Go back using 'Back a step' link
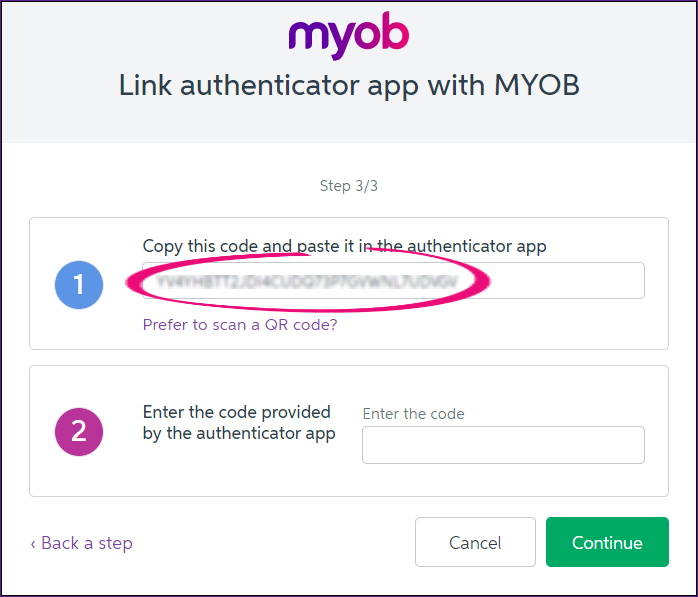This screenshot has height=597, width=698. pos(86,543)
